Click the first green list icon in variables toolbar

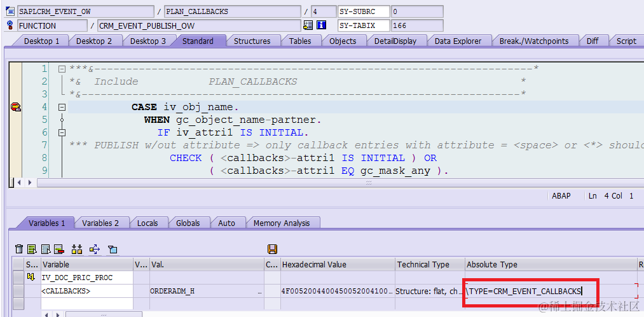coord(32,249)
